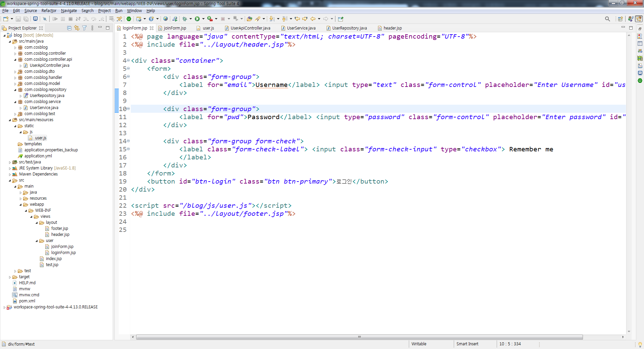The width and height of the screenshot is (644, 349).
Task: Open the Run button dropdown arrow
Action: pyautogui.click(x=203, y=19)
